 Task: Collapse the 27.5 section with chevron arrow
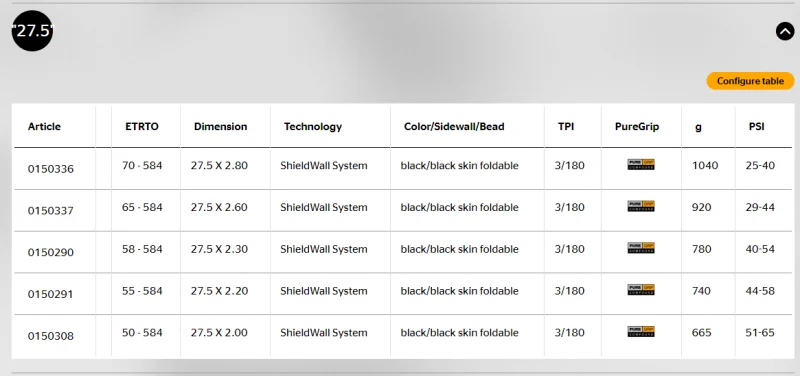tap(785, 32)
